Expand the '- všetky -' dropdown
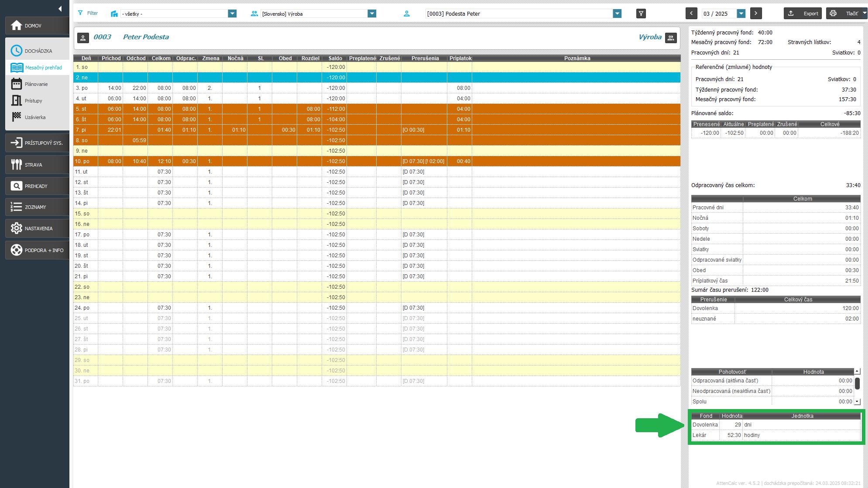The width and height of the screenshot is (868, 488). click(232, 14)
